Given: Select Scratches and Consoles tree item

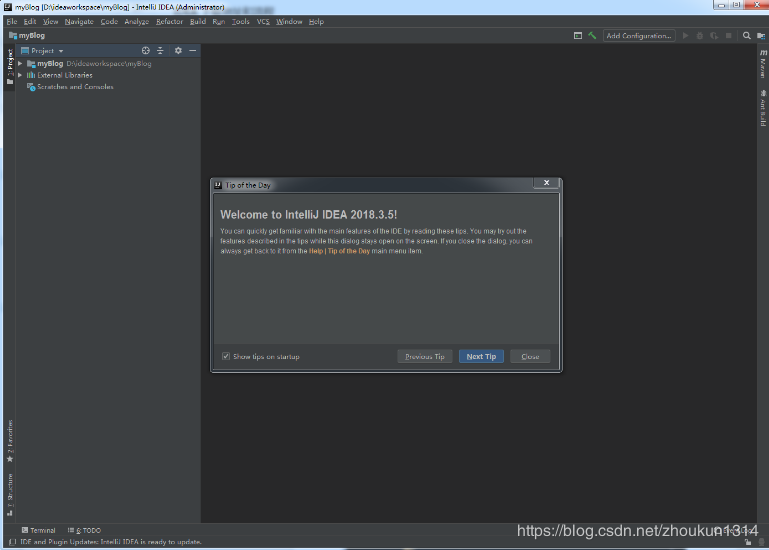Looking at the screenshot, I should [x=70, y=87].
